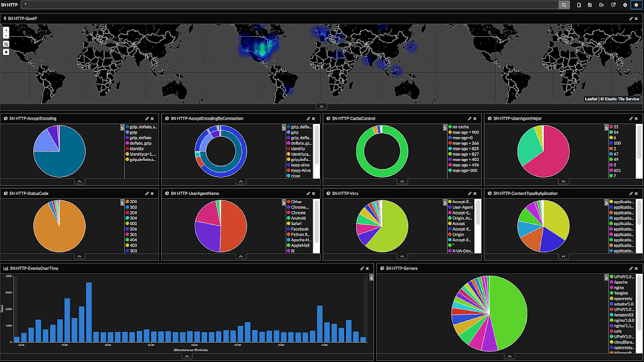The image size is (644, 362).
Task: Select the nginx server legend entry
Action: point(617,288)
